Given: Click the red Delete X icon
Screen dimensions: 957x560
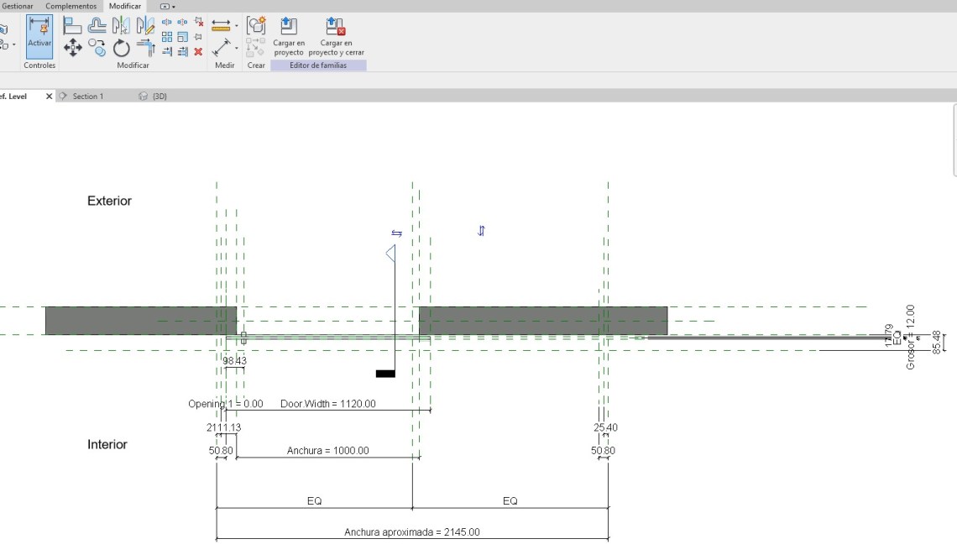Looking at the screenshot, I should (x=198, y=51).
